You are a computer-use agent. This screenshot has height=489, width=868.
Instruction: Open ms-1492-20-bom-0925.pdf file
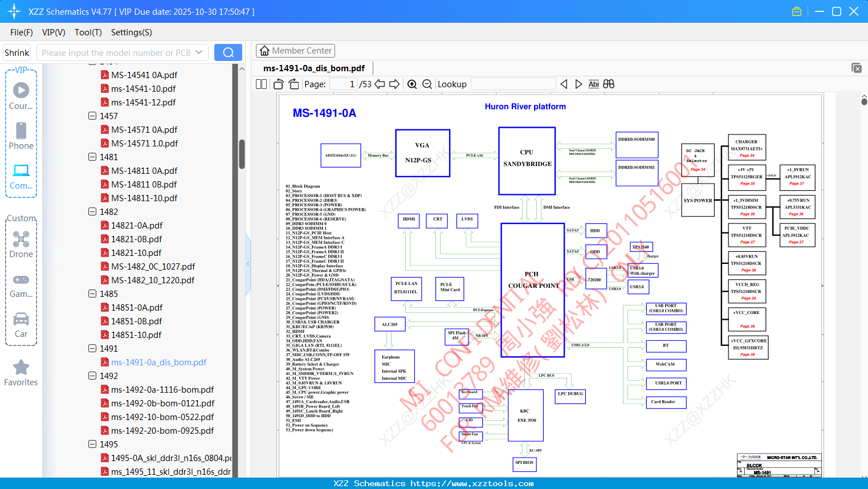(x=162, y=430)
